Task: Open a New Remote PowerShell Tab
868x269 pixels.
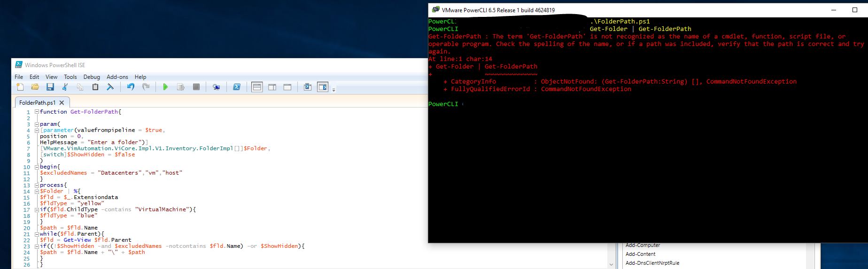Action: pos(216,87)
